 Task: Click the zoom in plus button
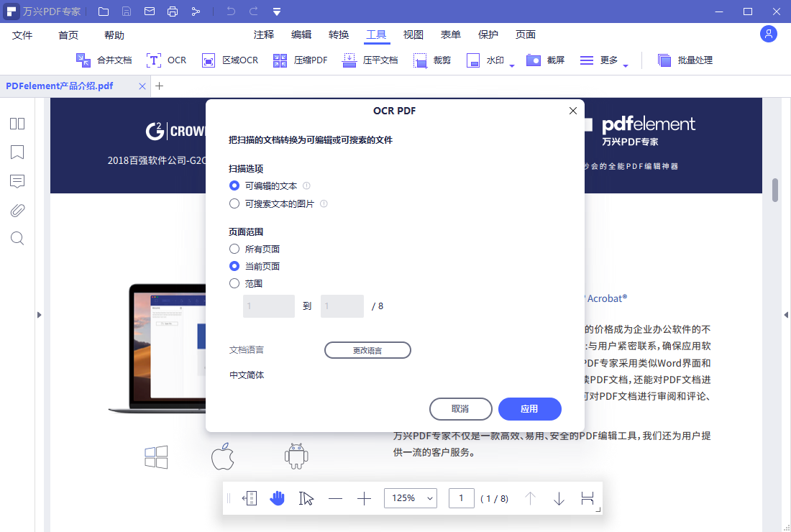point(365,499)
